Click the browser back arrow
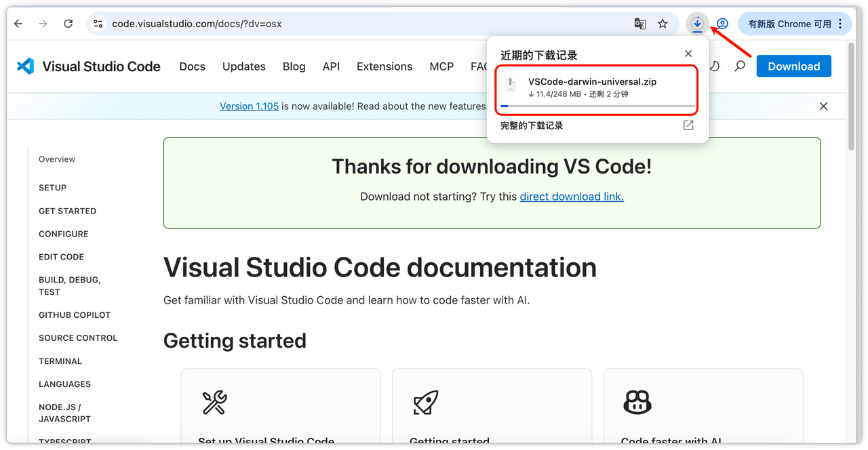Image resolution: width=868 pixels, height=450 pixels. pyautogui.click(x=18, y=24)
